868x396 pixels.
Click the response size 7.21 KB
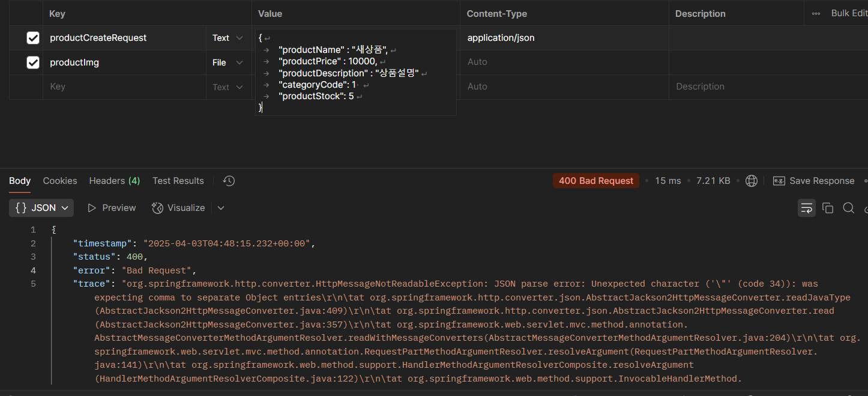(x=713, y=181)
